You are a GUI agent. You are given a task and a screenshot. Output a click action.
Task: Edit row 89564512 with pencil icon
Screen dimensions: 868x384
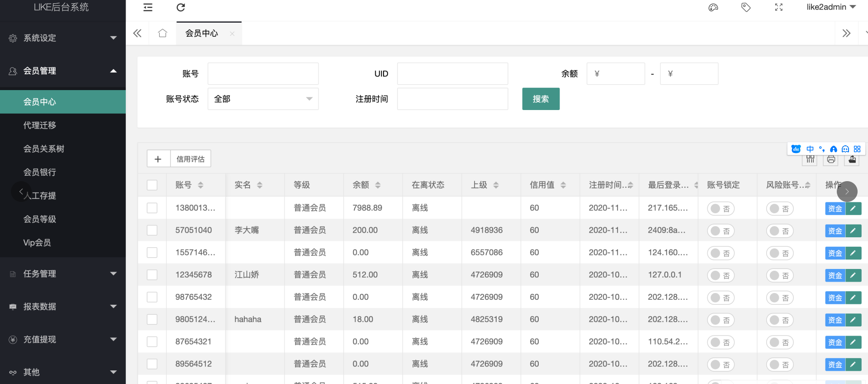pyautogui.click(x=853, y=365)
